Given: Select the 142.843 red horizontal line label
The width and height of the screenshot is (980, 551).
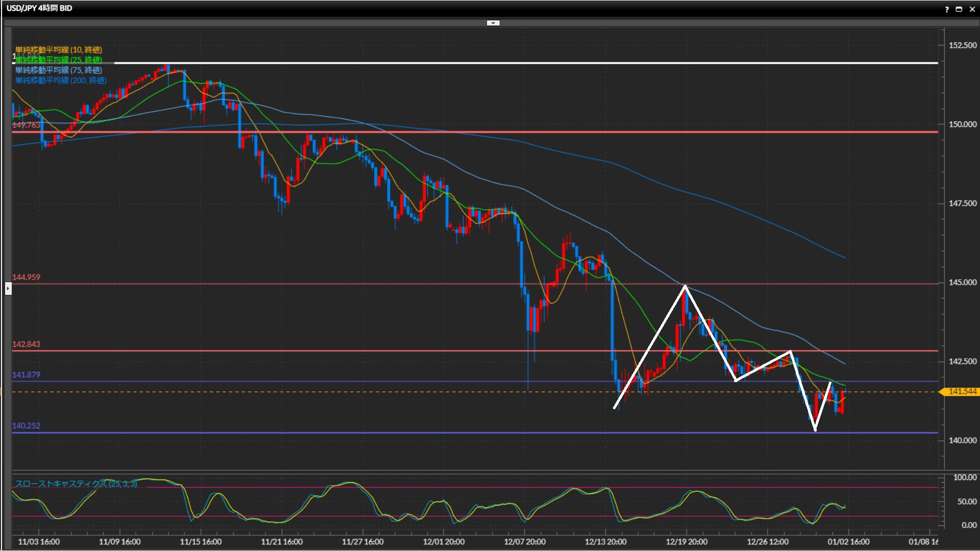Looking at the screenshot, I should click(x=26, y=344).
